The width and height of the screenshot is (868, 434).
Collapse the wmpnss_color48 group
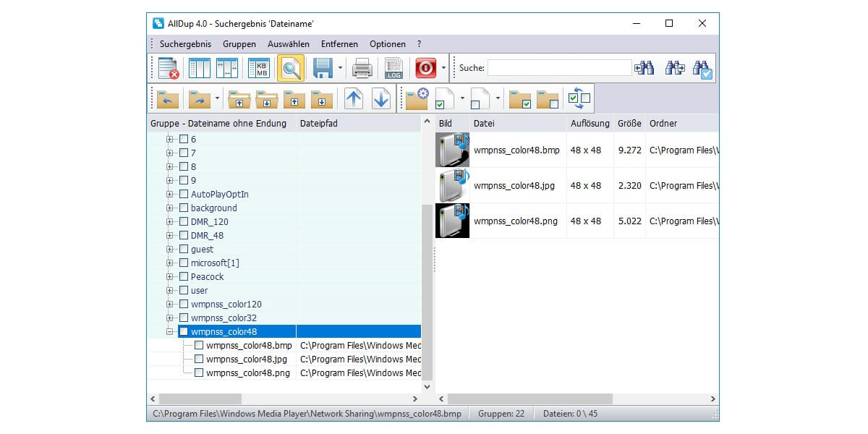tap(170, 332)
